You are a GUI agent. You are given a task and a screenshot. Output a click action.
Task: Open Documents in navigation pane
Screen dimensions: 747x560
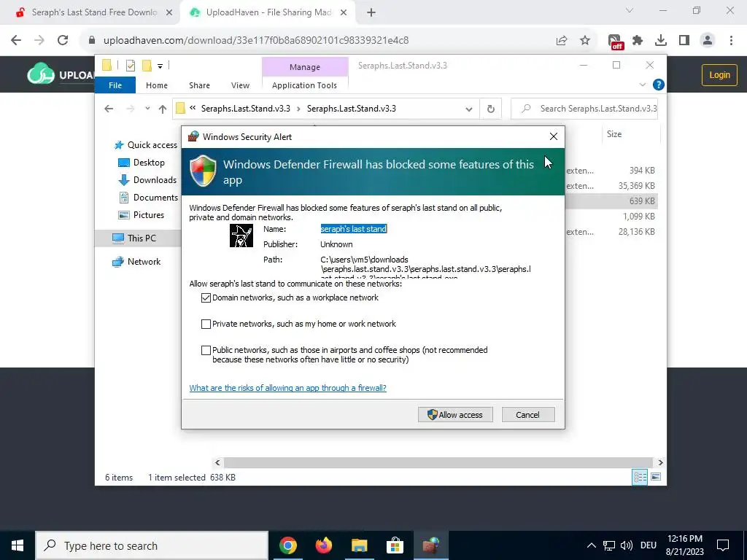pyautogui.click(x=148, y=197)
